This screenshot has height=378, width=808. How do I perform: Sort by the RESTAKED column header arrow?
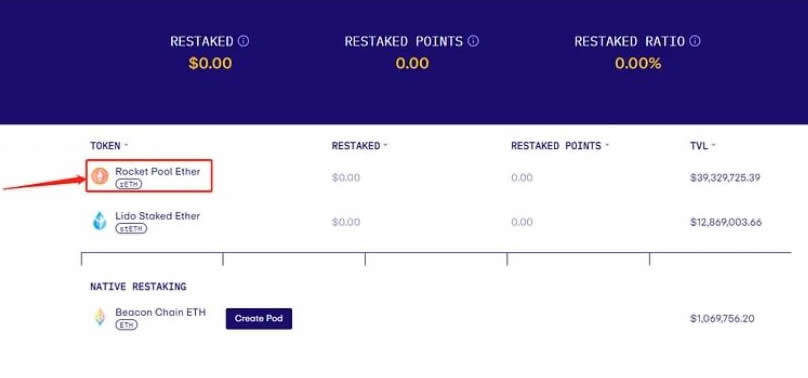(385, 146)
